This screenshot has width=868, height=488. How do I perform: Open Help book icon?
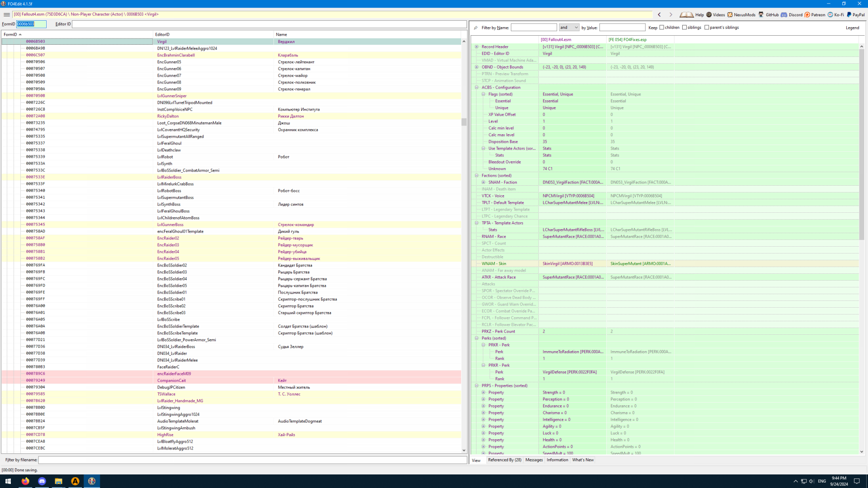[686, 14]
